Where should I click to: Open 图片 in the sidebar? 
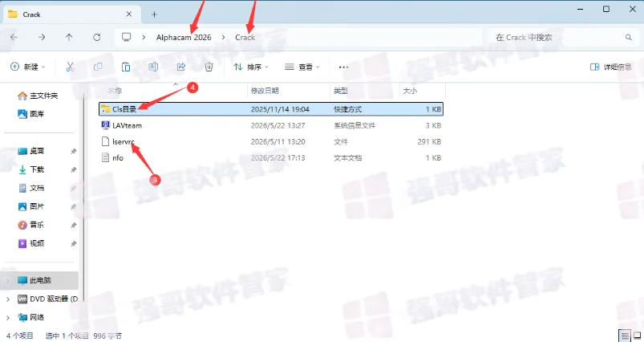tap(30, 206)
